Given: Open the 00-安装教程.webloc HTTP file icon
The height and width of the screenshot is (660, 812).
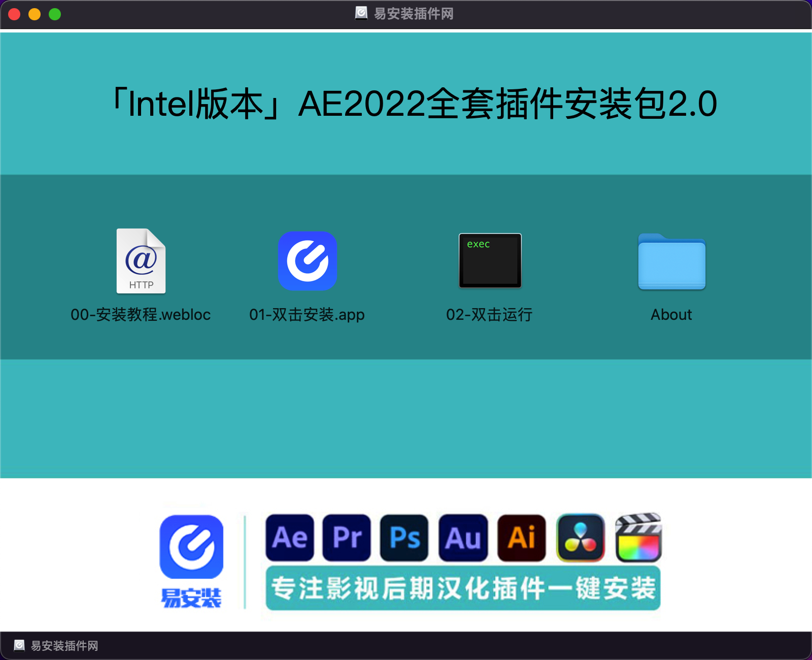Looking at the screenshot, I should coord(141,261).
